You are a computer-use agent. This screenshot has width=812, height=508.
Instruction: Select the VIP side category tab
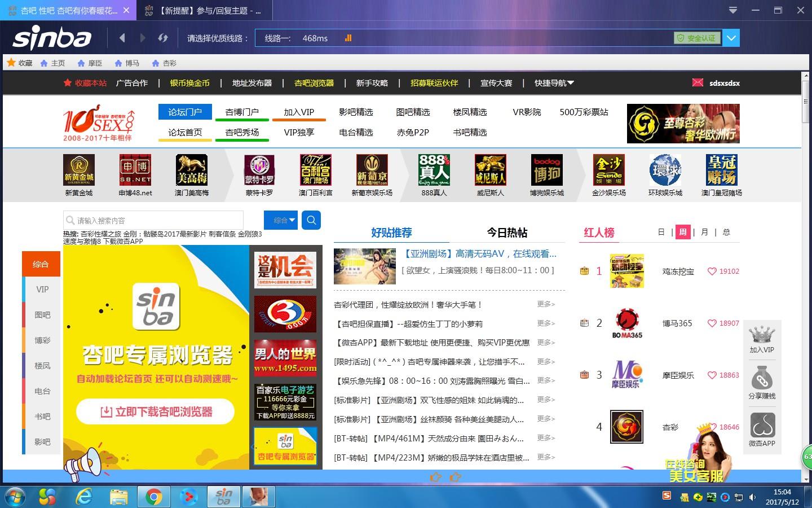tap(42, 289)
